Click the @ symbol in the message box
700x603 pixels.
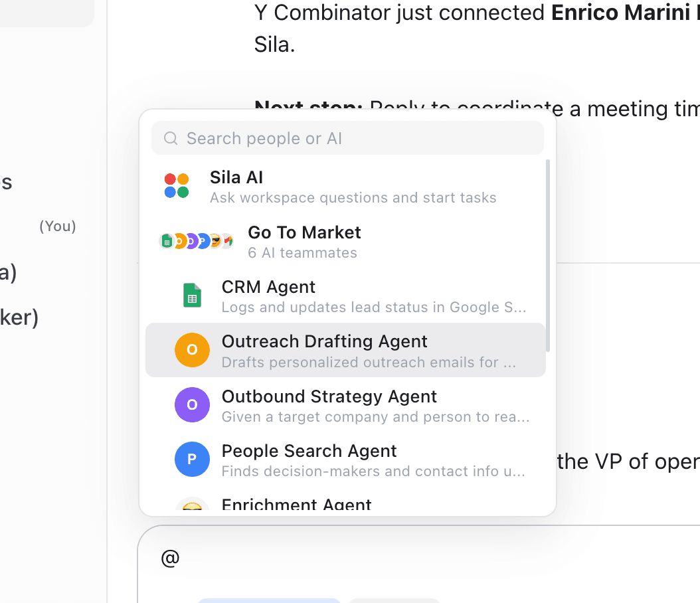coord(170,557)
